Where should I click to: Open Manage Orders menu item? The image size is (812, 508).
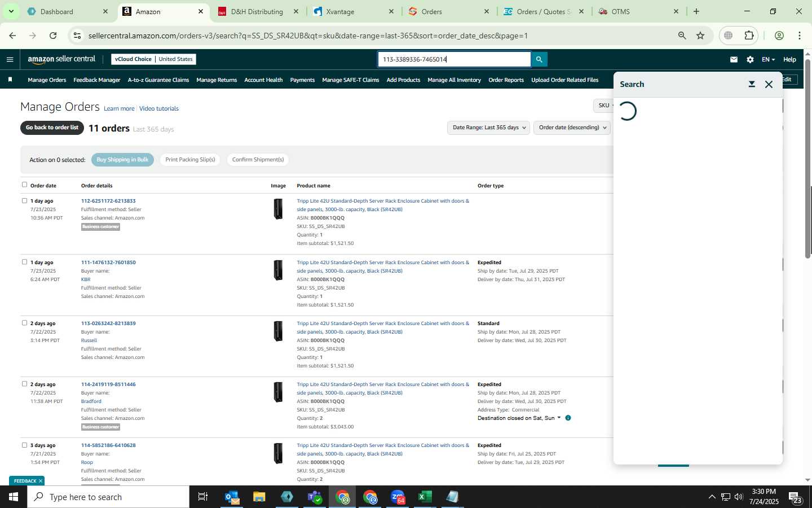[x=47, y=80]
